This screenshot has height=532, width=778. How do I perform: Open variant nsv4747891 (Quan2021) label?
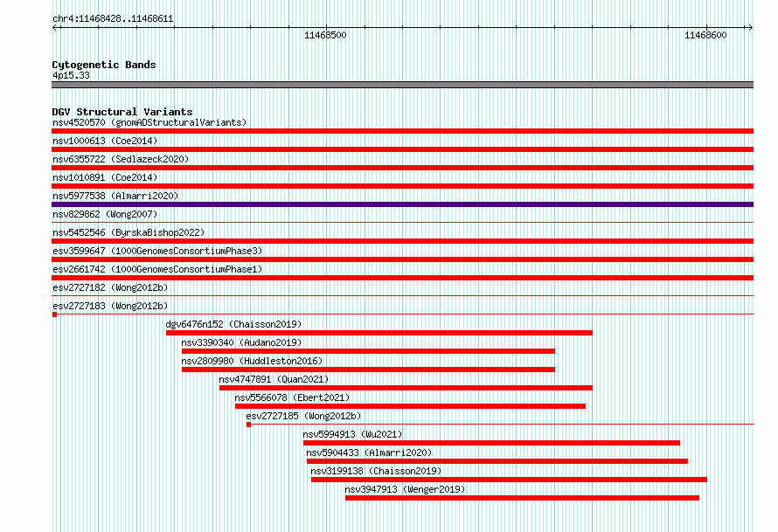pos(274,379)
